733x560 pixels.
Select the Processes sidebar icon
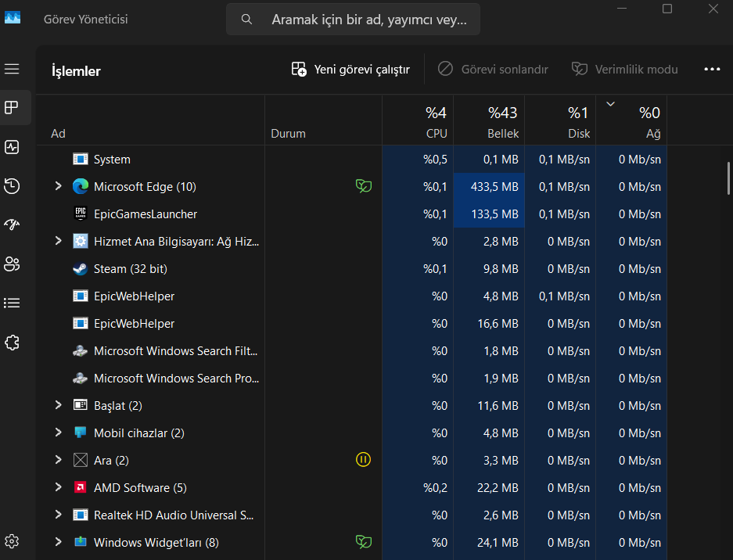(12, 107)
